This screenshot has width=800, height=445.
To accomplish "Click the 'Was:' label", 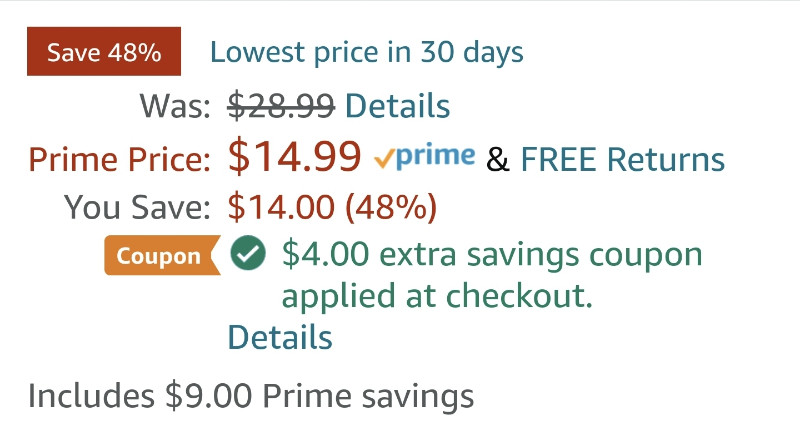I will 175,106.
